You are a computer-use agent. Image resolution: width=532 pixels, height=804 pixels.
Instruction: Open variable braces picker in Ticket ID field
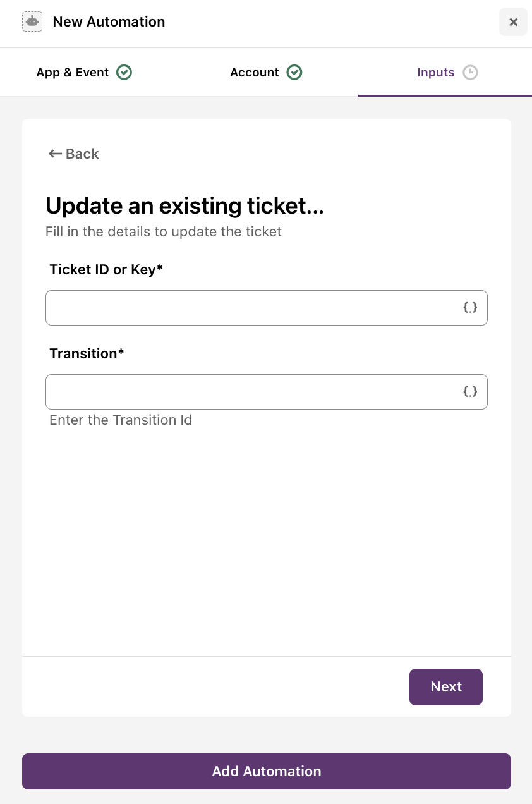click(470, 308)
